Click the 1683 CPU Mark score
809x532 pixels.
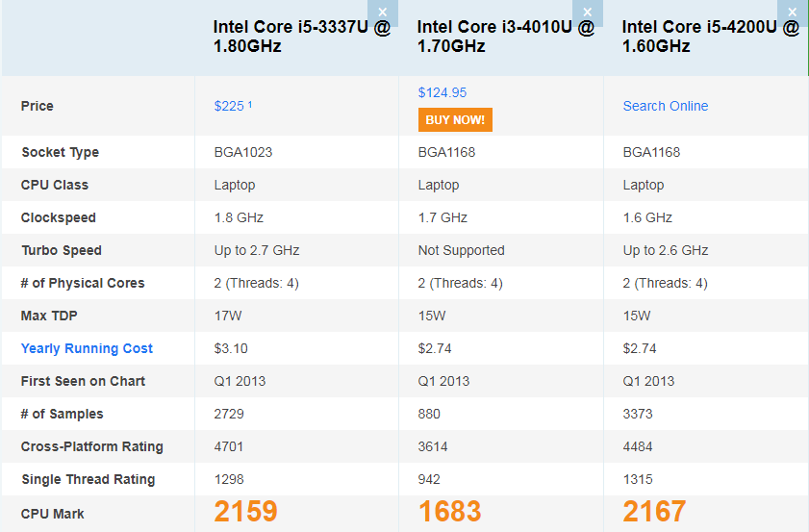point(450,512)
